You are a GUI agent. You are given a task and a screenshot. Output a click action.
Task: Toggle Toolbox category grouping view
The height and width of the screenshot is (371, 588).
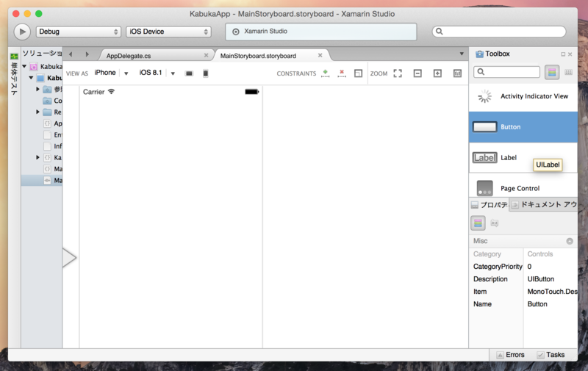click(x=552, y=72)
